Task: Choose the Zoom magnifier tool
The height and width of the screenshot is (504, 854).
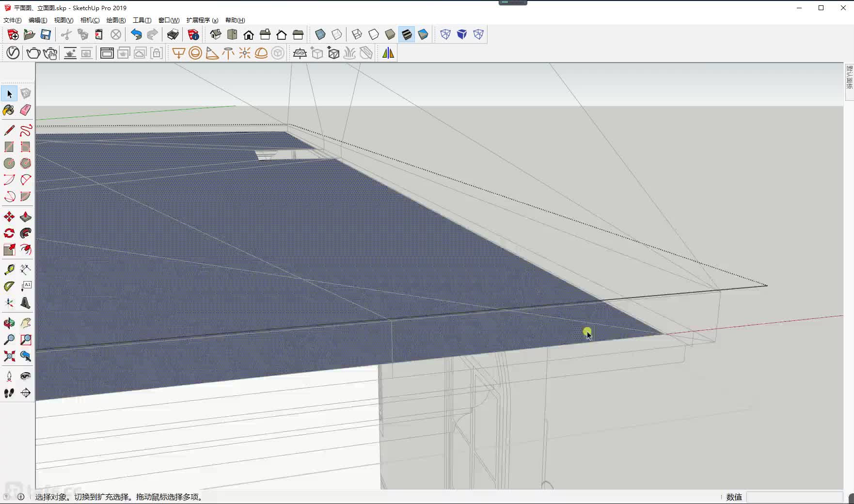Action: (9, 339)
